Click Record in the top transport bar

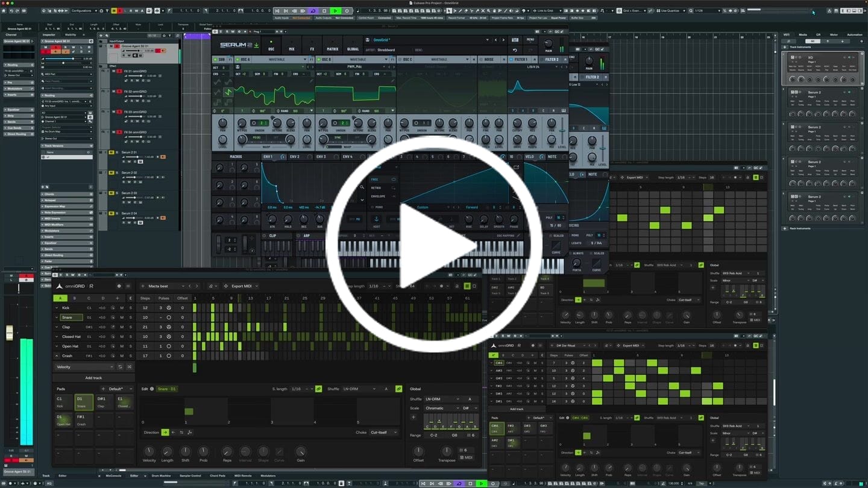click(347, 11)
